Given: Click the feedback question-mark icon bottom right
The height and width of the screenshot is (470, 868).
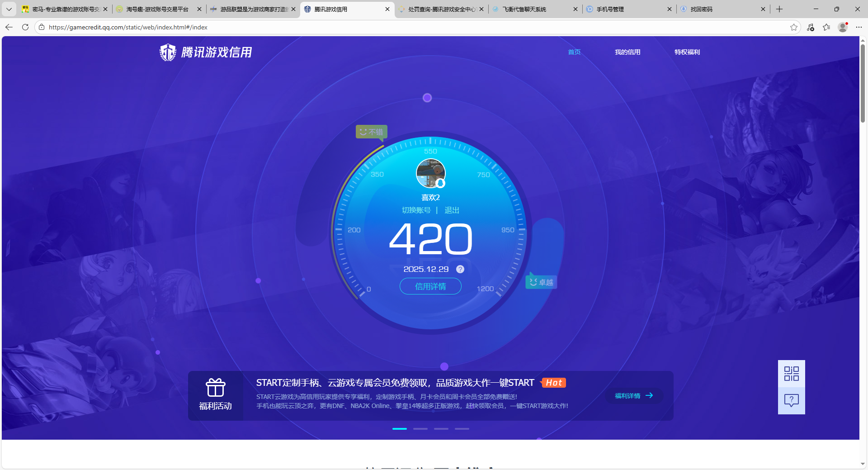Looking at the screenshot, I should (791, 400).
